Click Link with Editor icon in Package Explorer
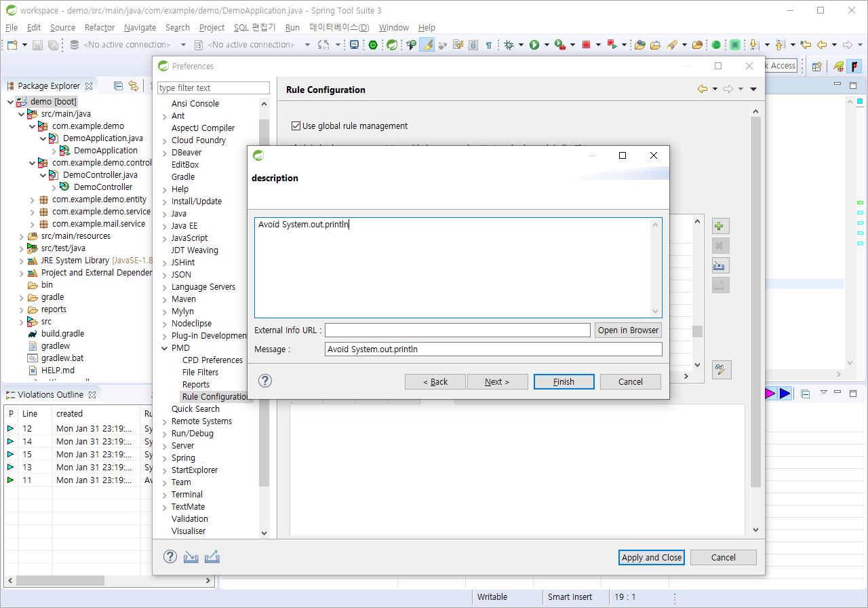The height and width of the screenshot is (608, 868). (134, 85)
